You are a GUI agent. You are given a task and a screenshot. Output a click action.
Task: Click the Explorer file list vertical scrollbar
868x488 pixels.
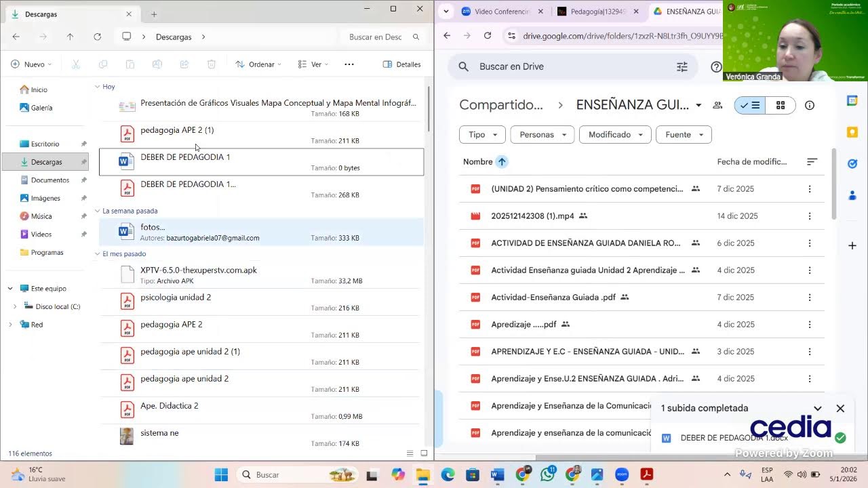click(x=429, y=108)
